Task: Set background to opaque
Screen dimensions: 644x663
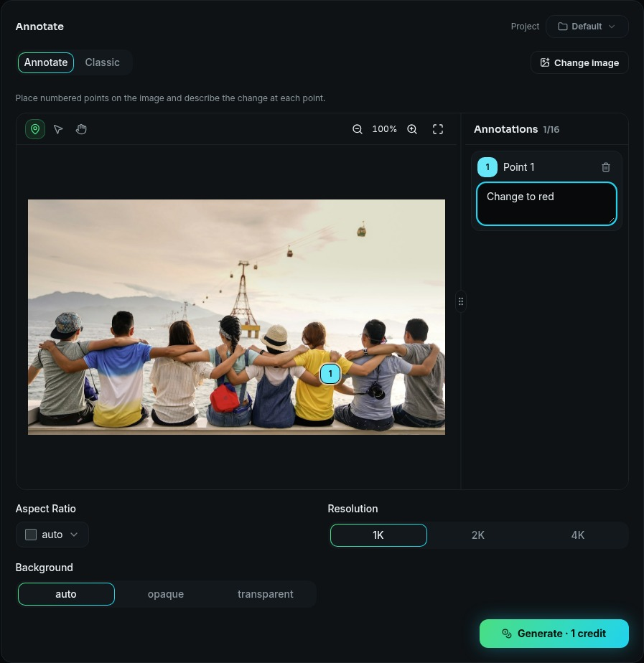Action: 166,594
